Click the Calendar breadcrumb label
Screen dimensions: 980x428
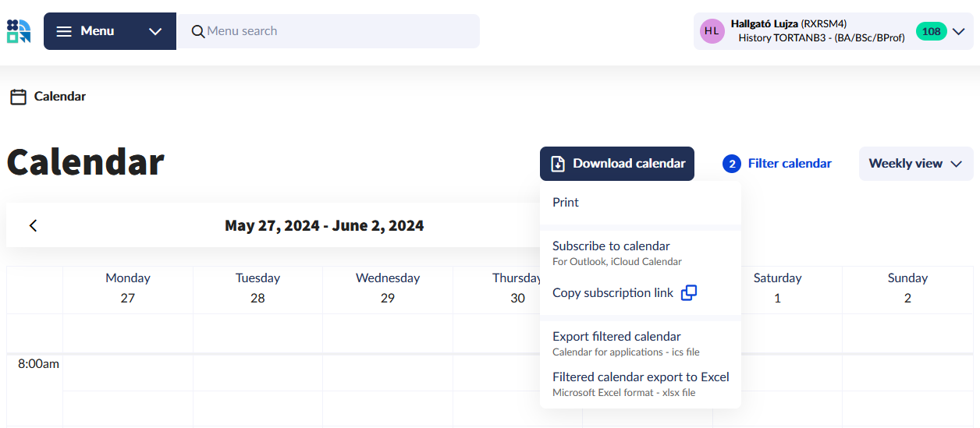click(60, 97)
